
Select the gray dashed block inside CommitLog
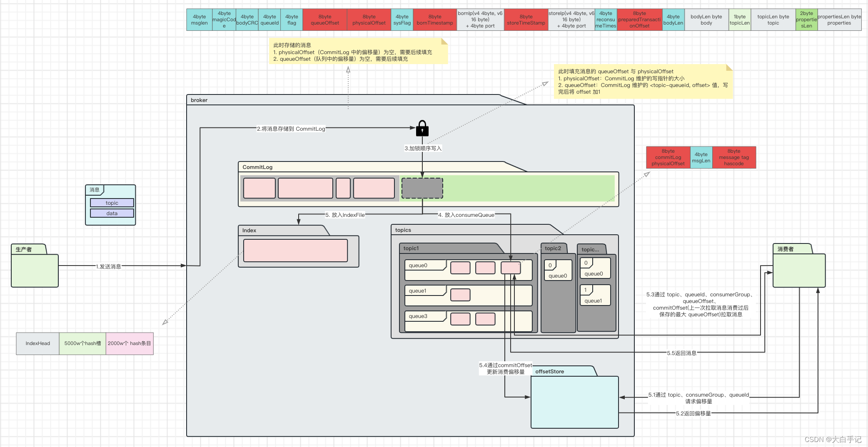pos(422,188)
